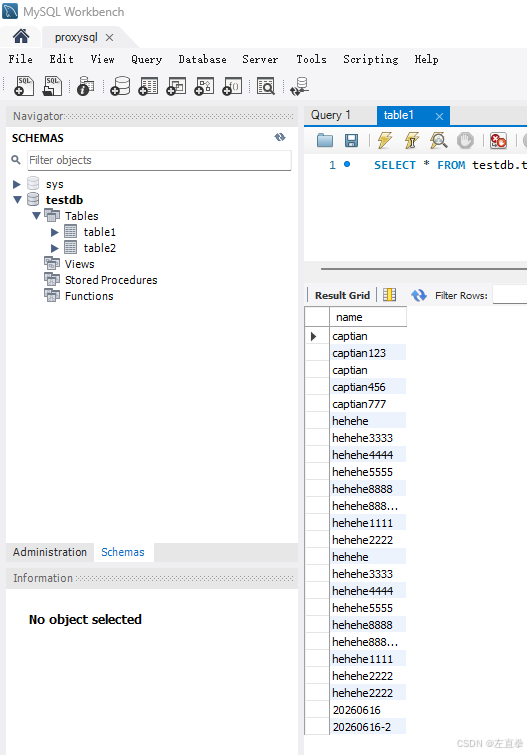Screen dimensions: 527x755
Task: Expand the sys schema node
Action: (17, 184)
